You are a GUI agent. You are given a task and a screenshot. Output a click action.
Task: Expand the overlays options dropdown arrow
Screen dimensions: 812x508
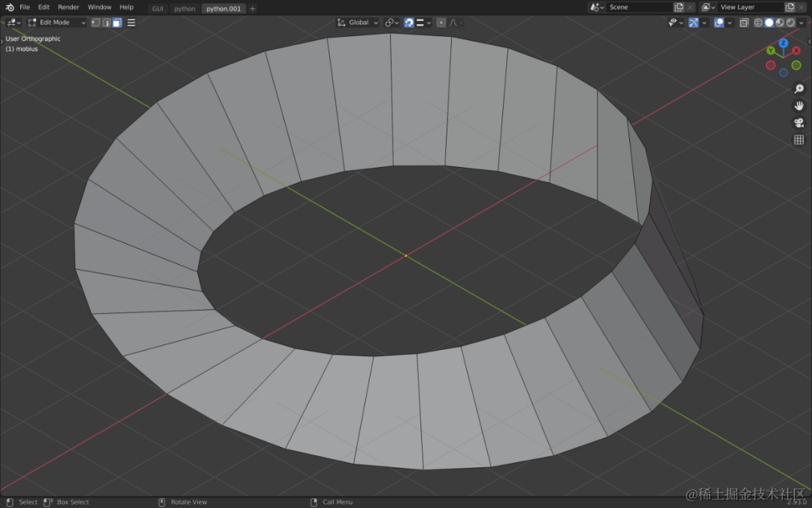[729, 23]
